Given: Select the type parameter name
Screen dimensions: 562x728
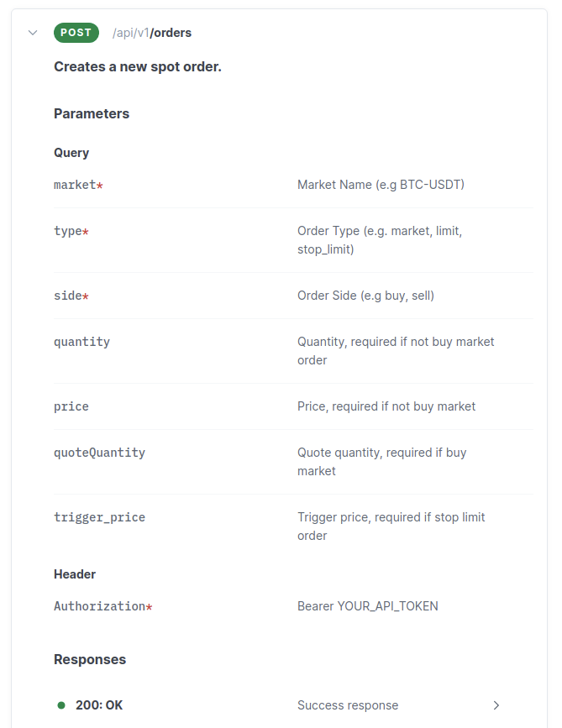Looking at the screenshot, I should [x=68, y=231].
